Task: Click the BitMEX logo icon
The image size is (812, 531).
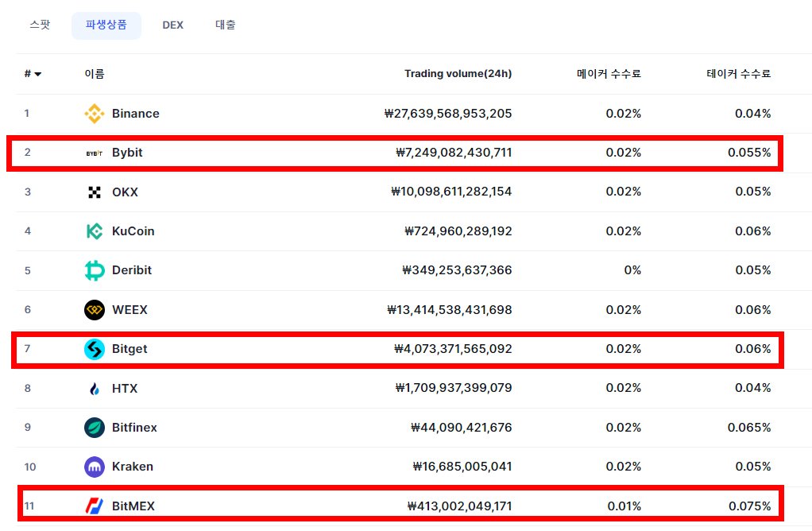Action: (95, 506)
